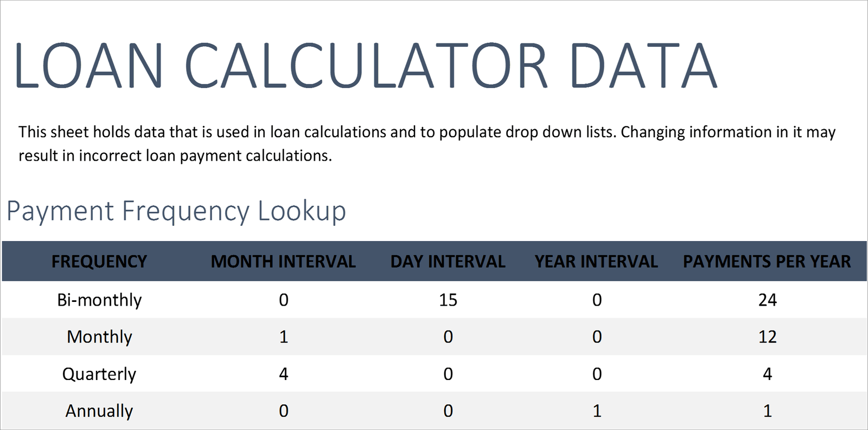The image size is (868, 430).
Task: Select the FREQUENCY column header
Action: coord(99,262)
